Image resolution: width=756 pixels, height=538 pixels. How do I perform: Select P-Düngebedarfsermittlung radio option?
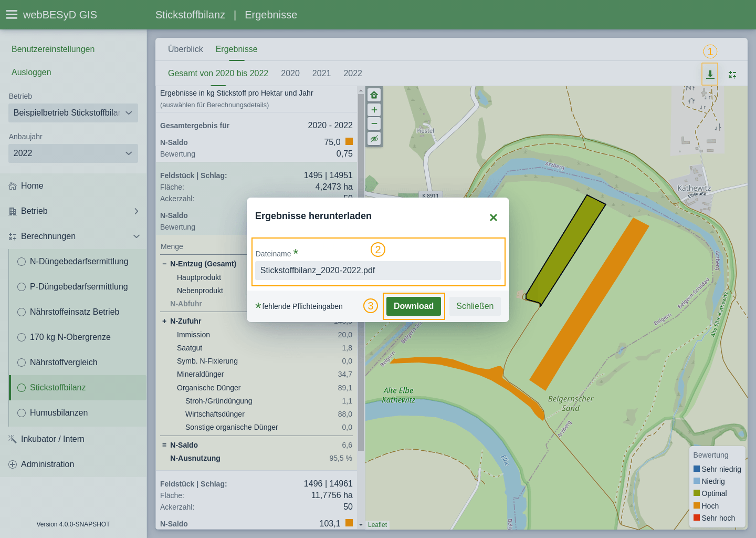[22, 287]
